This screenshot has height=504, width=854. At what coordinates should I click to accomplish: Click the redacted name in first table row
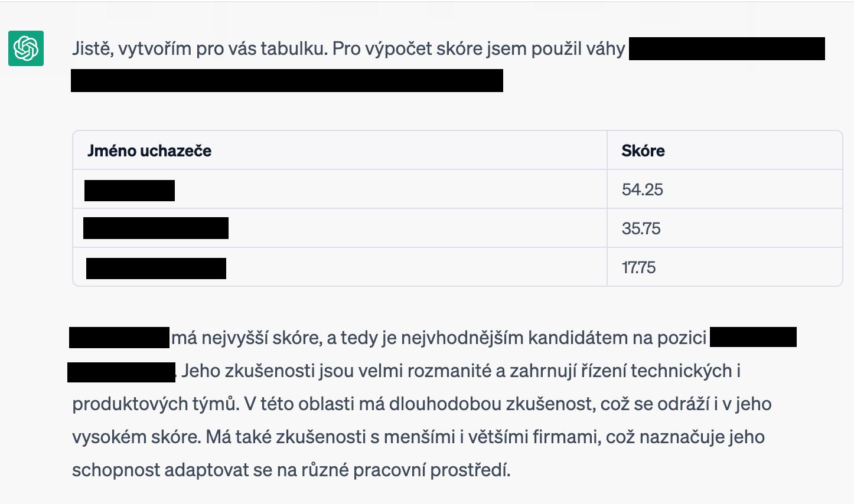click(x=129, y=191)
